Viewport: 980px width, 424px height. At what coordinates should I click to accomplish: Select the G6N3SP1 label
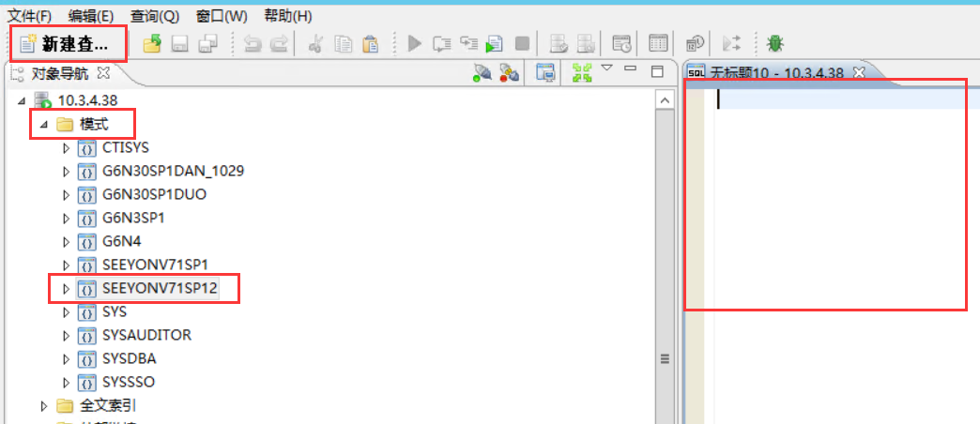133,219
